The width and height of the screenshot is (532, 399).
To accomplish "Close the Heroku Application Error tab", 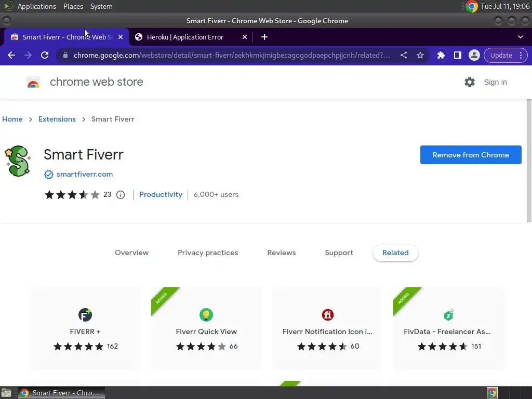I will pyautogui.click(x=245, y=37).
